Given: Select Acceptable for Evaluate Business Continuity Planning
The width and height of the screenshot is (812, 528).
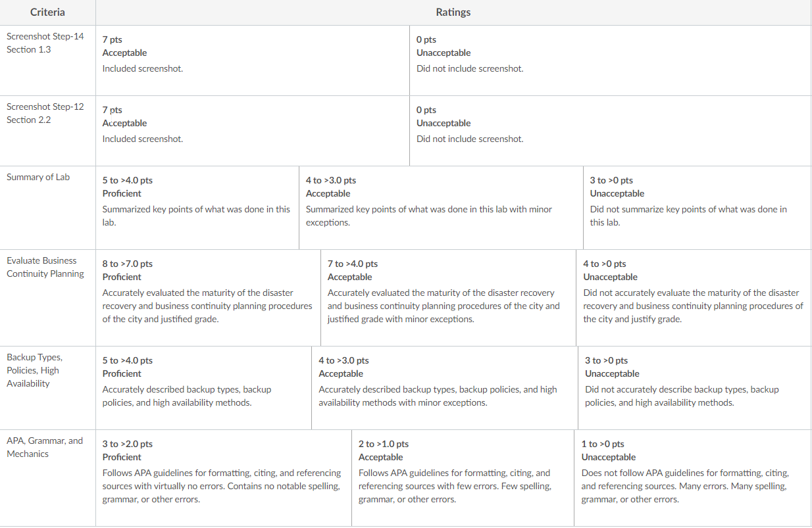Looking at the screenshot, I should tap(448, 298).
